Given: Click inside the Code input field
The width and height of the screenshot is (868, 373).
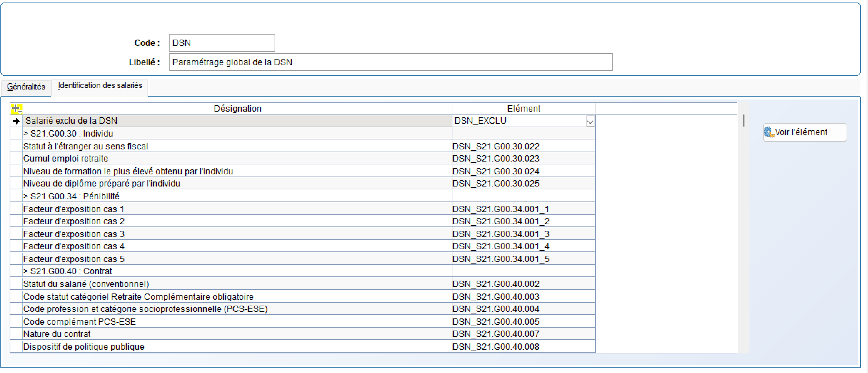Looking at the screenshot, I should (x=221, y=42).
